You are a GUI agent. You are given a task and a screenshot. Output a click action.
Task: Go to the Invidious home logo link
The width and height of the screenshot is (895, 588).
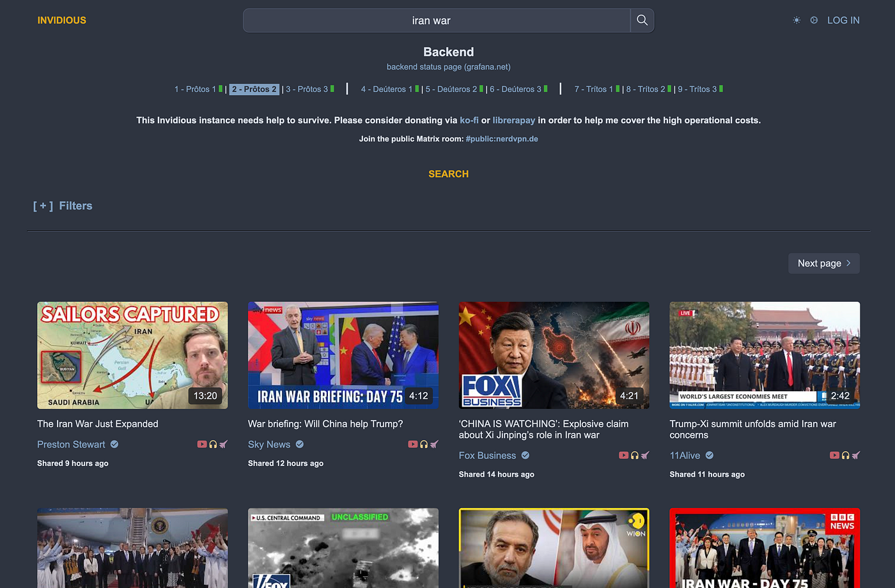(61, 20)
